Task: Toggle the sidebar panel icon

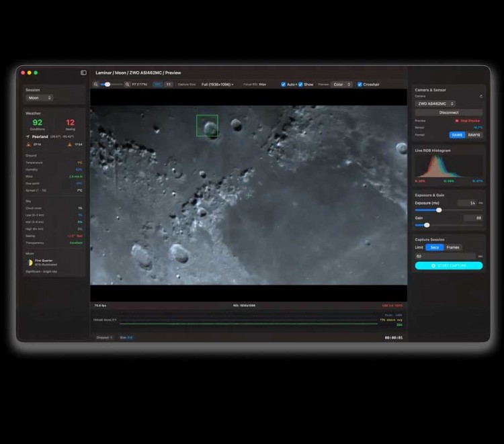Action: click(x=83, y=73)
